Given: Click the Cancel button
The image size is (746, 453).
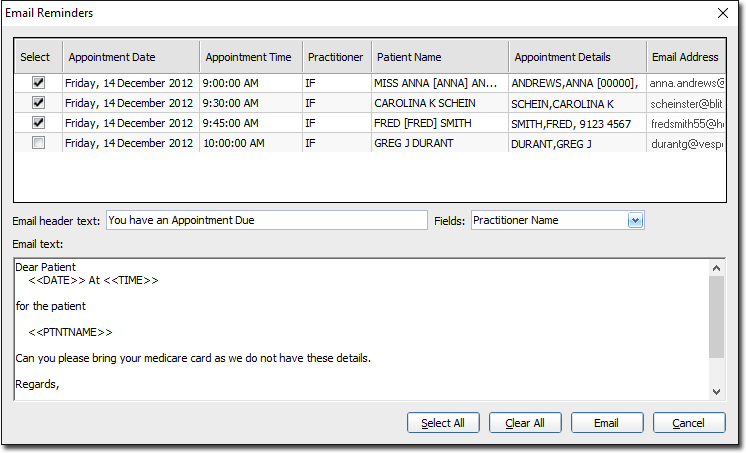Looking at the screenshot, I should (x=688, y=423).
